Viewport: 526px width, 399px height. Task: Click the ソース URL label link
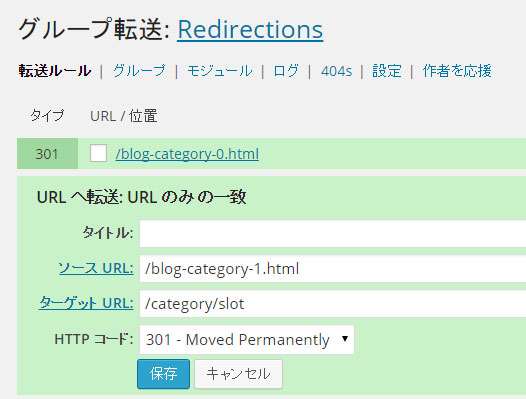(96, 268)
